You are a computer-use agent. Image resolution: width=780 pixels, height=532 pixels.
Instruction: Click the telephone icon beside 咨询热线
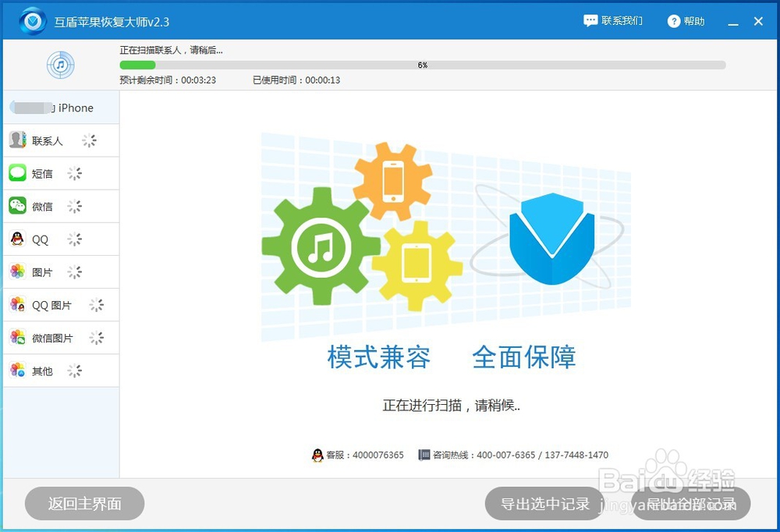coord(424,455)
